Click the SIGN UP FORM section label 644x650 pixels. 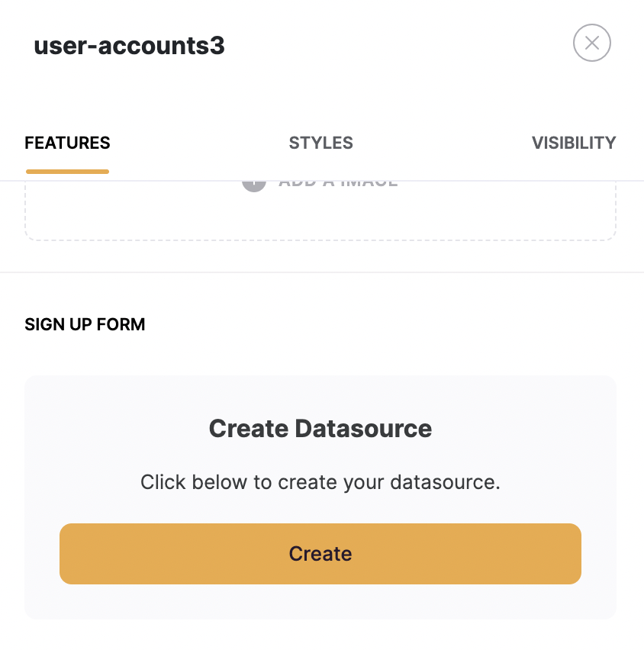[85, 324]
